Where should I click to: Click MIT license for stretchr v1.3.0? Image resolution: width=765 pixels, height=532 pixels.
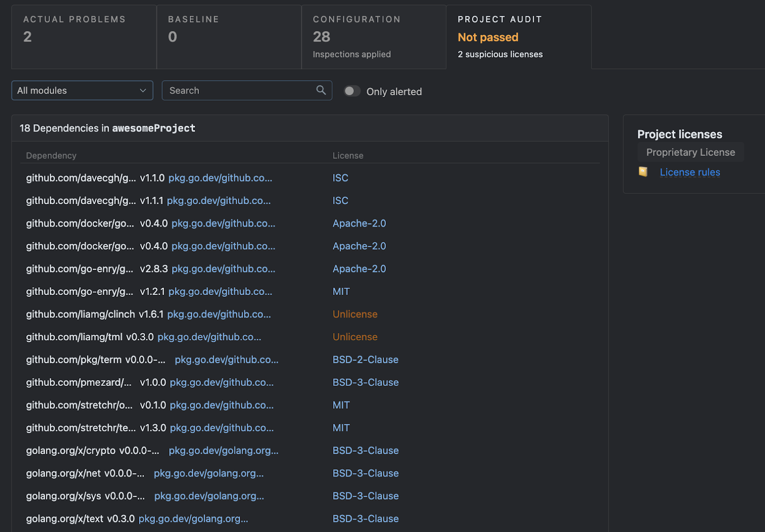[341, 428]
